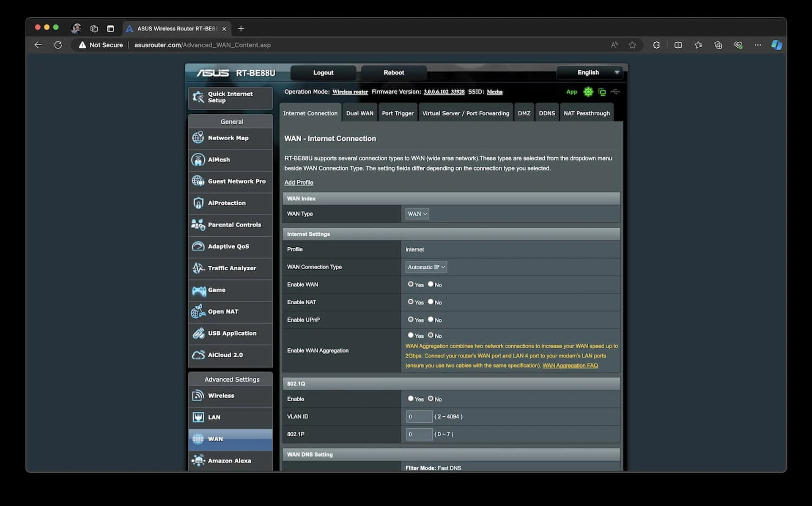Open the browser Collections icon
This screenshot has height=506, width=812.
(718, 45)
